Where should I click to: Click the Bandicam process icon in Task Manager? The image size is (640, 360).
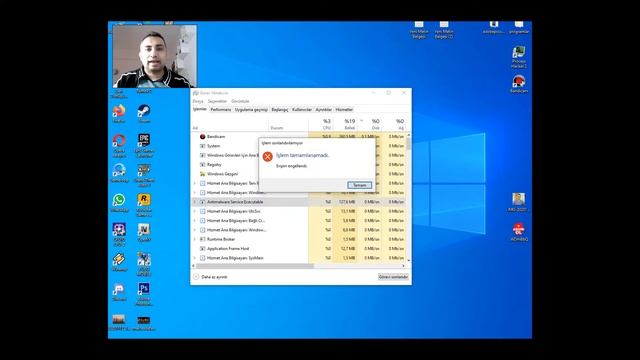pos(202,137)
